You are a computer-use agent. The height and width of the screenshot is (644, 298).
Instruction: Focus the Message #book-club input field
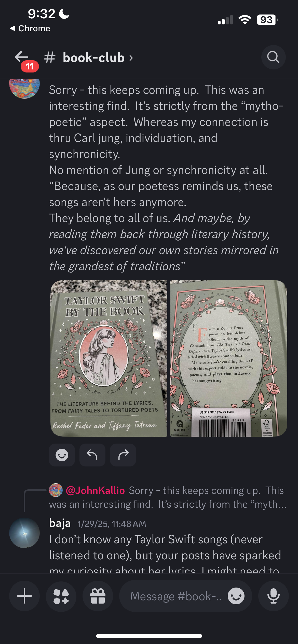176,596
